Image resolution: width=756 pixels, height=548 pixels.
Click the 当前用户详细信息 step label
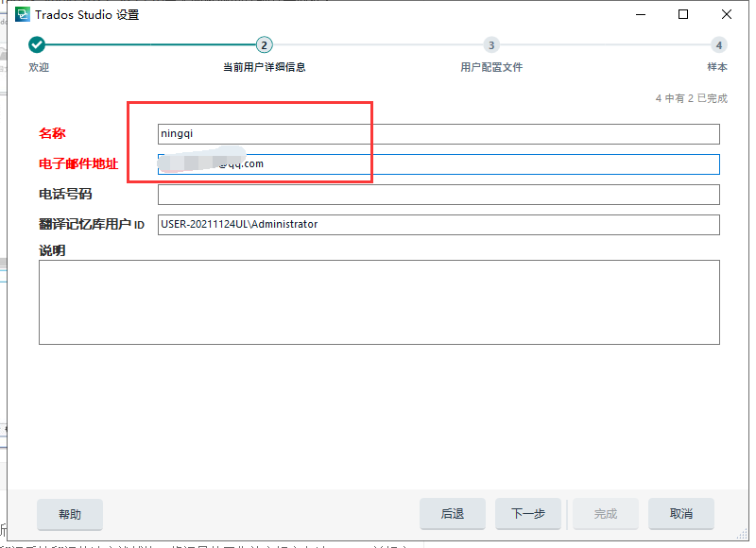265,67
